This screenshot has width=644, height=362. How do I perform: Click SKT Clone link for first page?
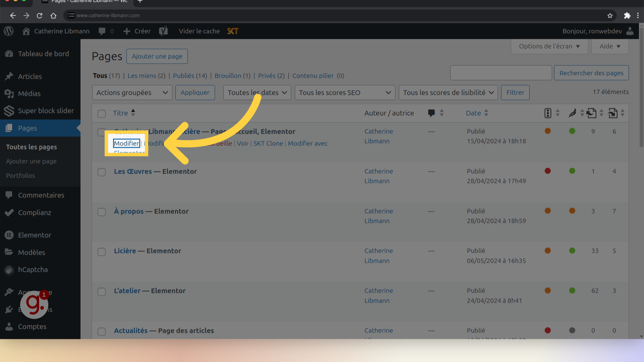pyautogui.click(x=268, y=143)
